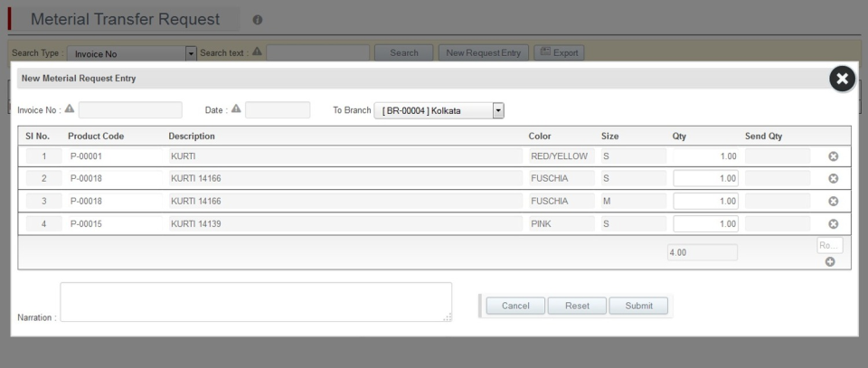Image resolution: width=868 pixels, height=368 pixels.
Task: Click the Sl No. column header
Action: pyautogui.click(x=38, y=137)
